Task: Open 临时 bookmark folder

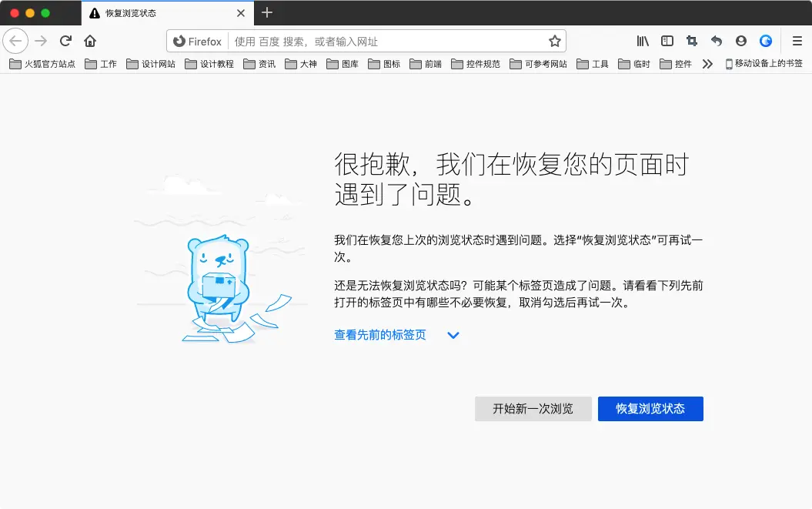Action: [x=634, y=64]
